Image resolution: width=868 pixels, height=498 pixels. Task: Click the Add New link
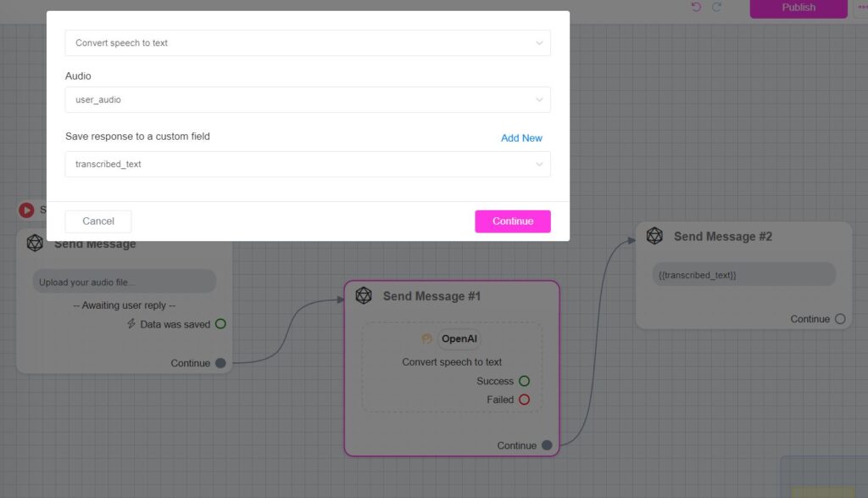(521, 138)
